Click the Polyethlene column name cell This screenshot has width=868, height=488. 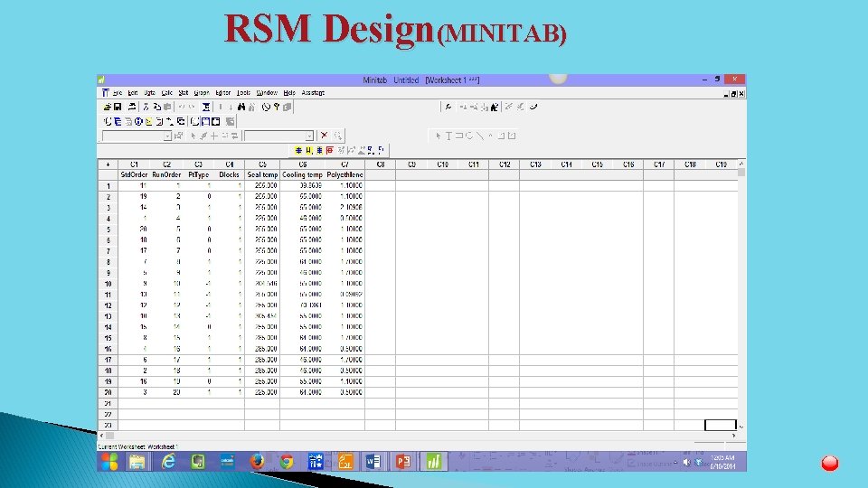pos(344,174)
